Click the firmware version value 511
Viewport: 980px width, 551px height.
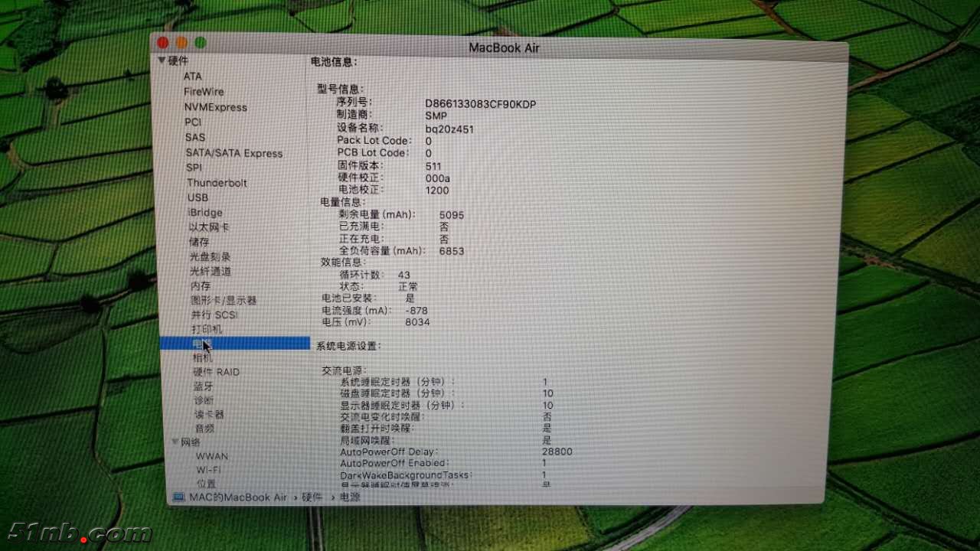click(433, 166)
